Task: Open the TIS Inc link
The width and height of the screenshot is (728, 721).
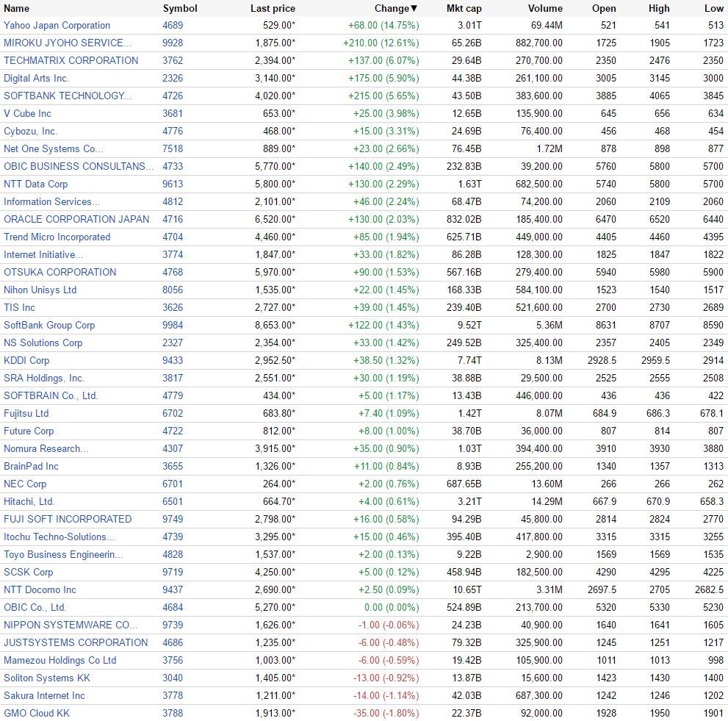Action: pyautogui.click(x=19, y=308)
